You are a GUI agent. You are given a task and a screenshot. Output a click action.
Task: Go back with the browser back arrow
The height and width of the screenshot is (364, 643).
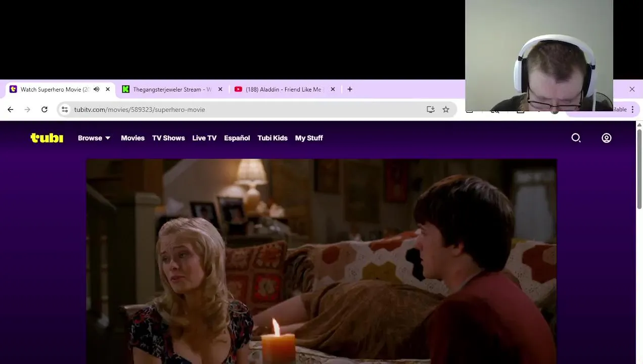click(11, 110)
